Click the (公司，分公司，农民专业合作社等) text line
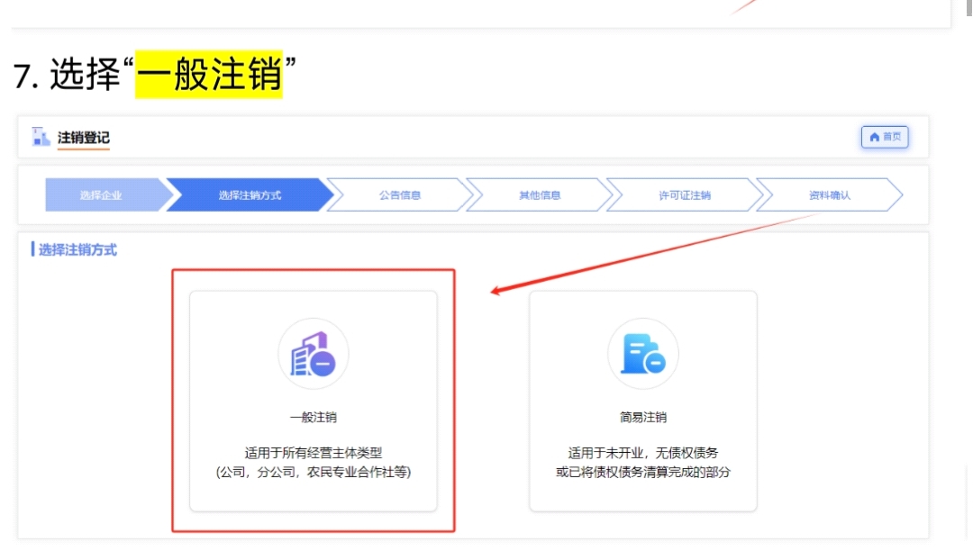 pyautogui.click(x=313, y=472)
